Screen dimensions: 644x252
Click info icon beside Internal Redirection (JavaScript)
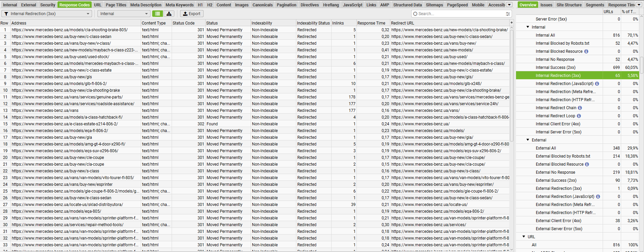click(597, 84)
